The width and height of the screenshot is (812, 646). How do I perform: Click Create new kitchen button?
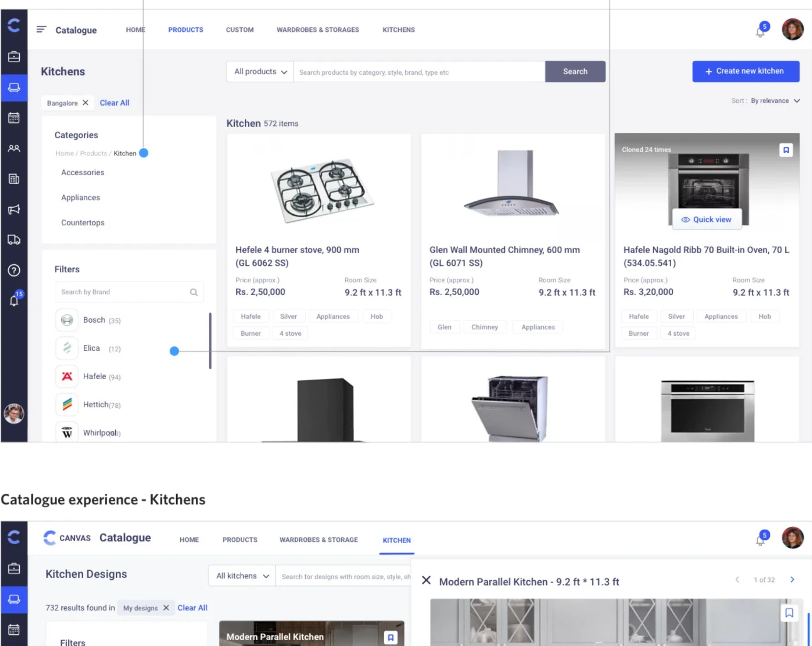746,71
